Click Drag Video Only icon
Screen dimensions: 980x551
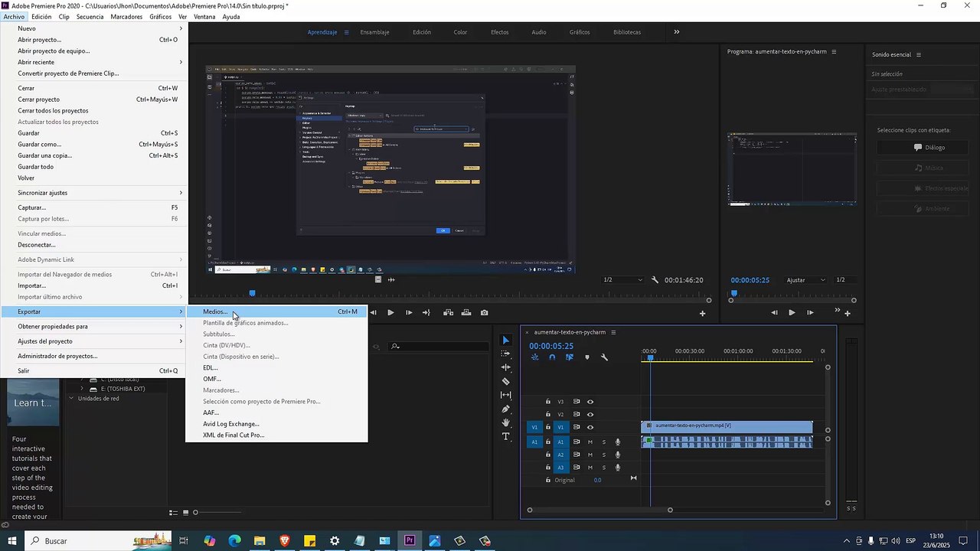coord(378,279)
